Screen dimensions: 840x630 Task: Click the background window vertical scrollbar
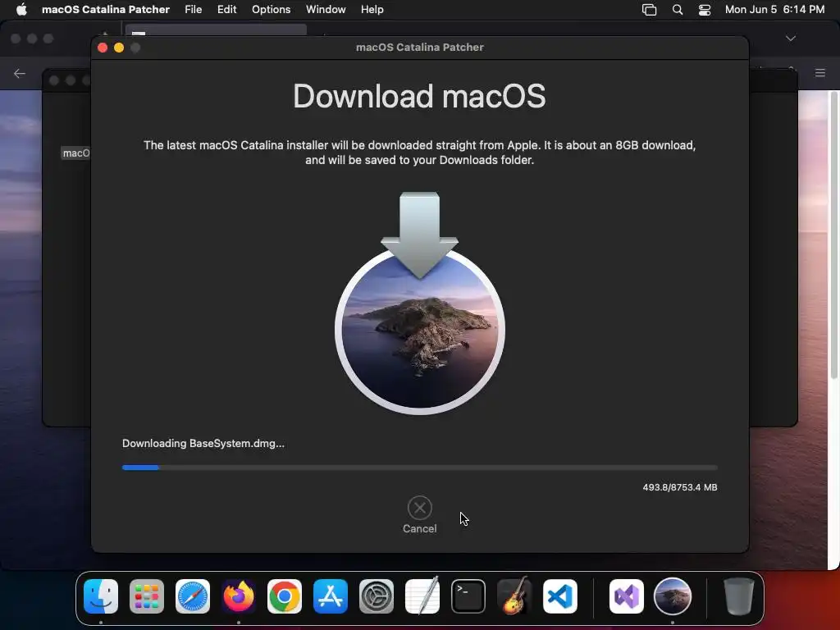tap(833, 235)
